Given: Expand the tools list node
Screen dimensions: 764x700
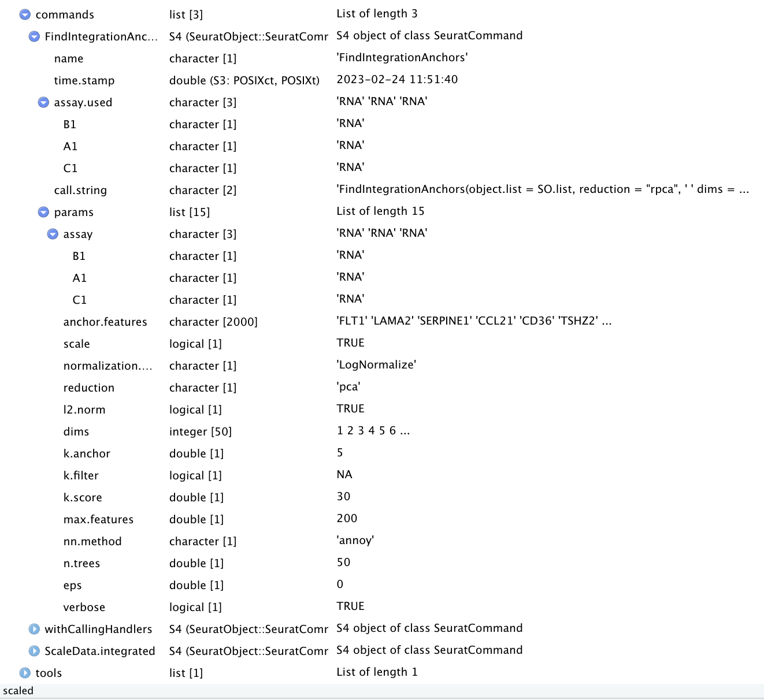Looking at the screenshot, I should click(25, 673).
